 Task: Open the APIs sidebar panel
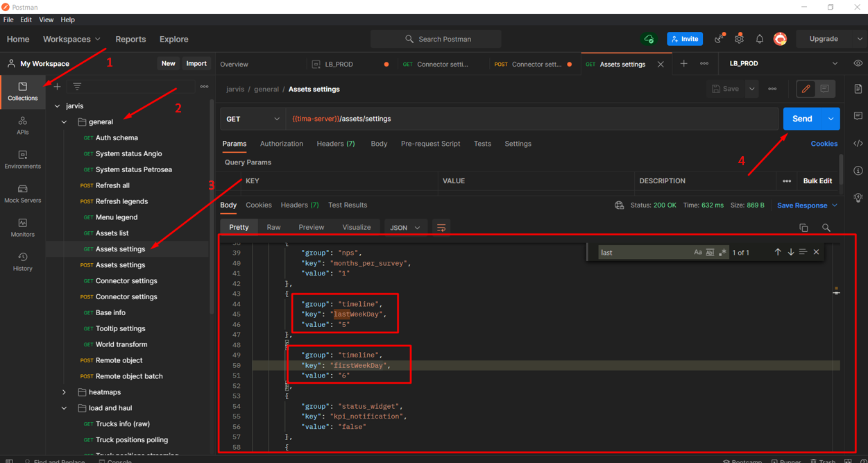pyautogui.click(x=22, y=125)
